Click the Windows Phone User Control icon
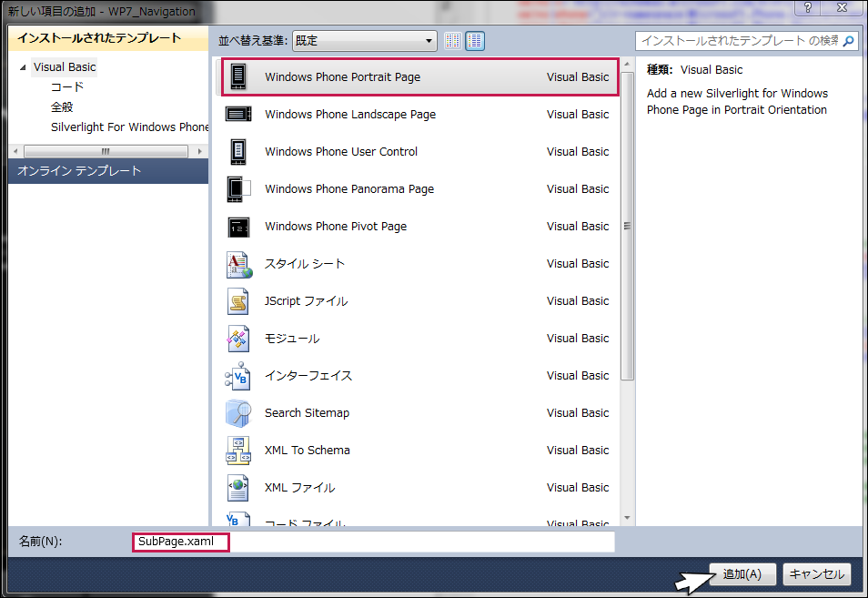This screenshot has width=868, height=598. coord(238,152)
